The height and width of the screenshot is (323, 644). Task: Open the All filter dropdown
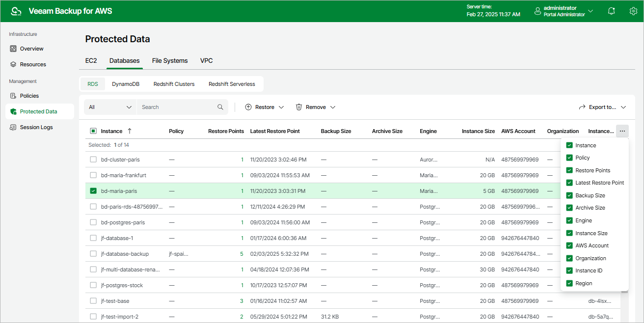click(x=110, y=107)
